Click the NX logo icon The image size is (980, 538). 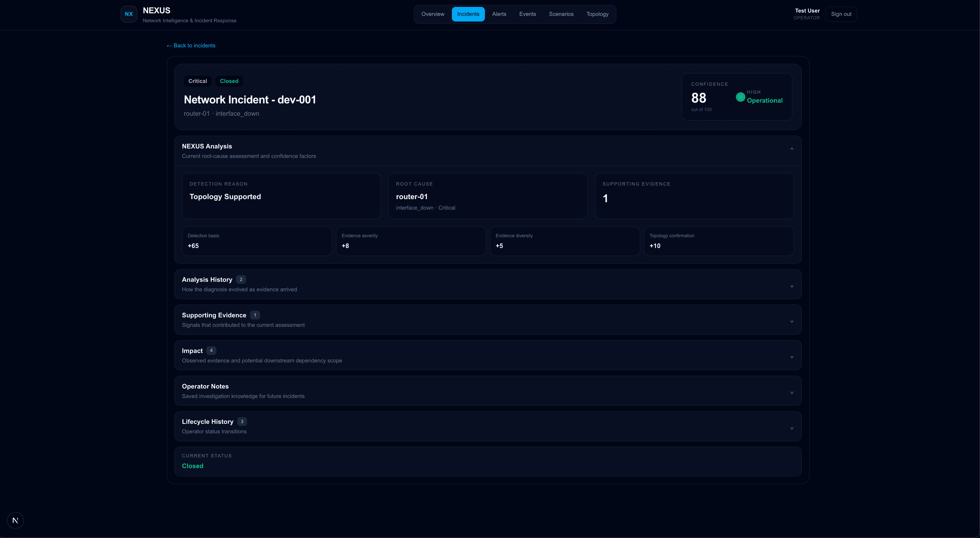[129, 14]
